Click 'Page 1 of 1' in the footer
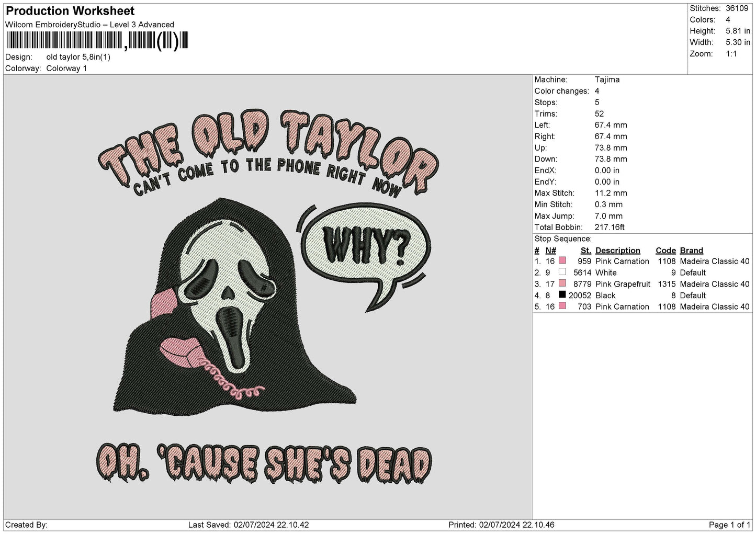 pyautogui.click(x=730, y=525)
